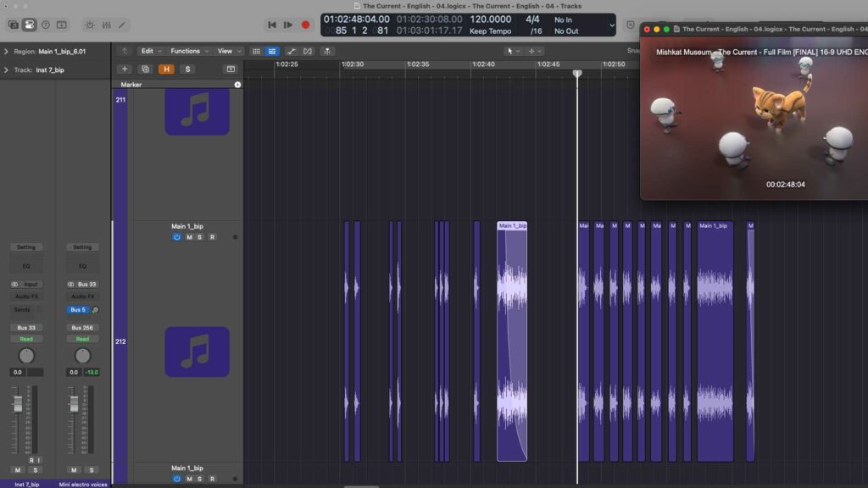The width and height of the screenshot is (868, 488).
Task: Solo track 212 Main 1_bip
Action: click(x=200, y=237)
